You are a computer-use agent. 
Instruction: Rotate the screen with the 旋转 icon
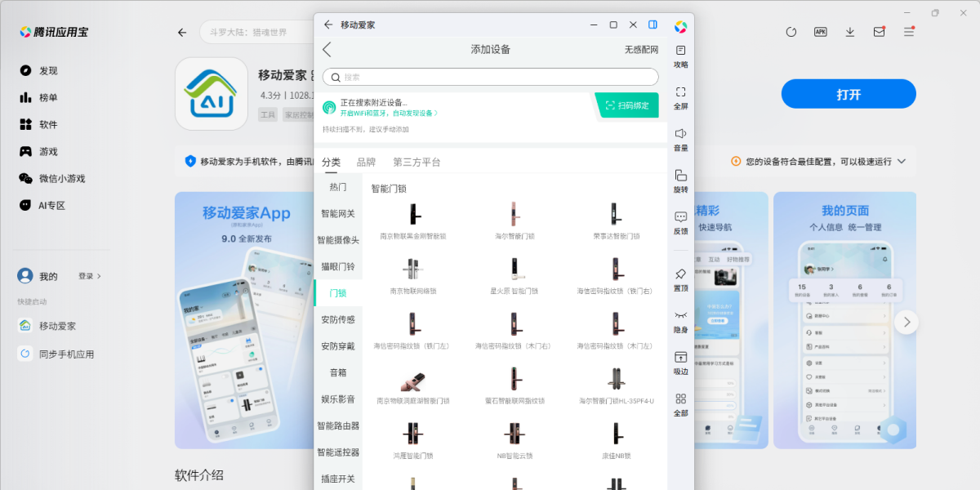680,176
